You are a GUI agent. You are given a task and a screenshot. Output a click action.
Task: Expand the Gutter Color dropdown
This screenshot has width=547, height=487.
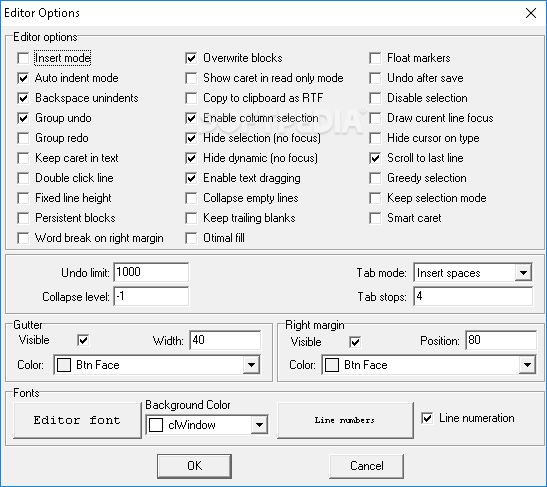coord(251,365)
